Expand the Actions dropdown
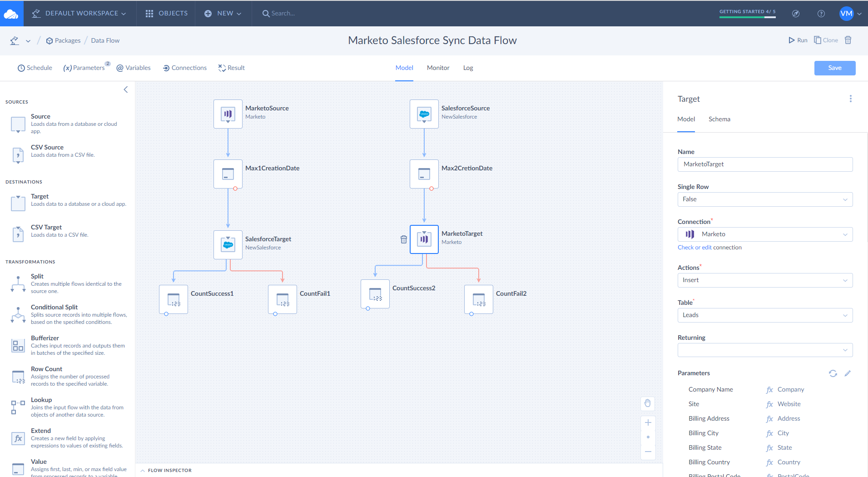The height and width of the screenshot is (477, 868). tap(764, 280)
